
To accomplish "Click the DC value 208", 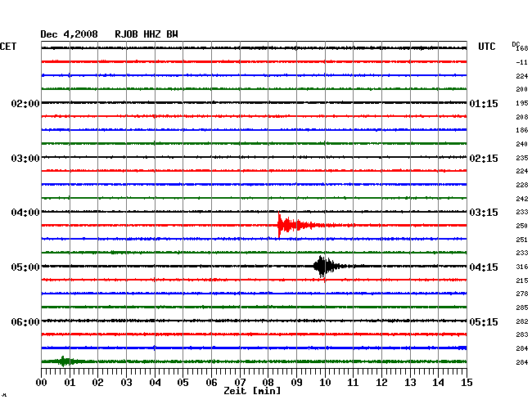I will (522, 117).
